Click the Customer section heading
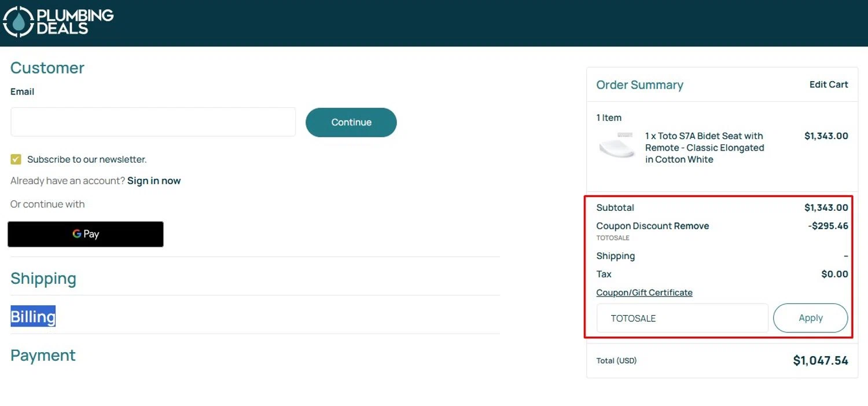Image resolution: width=868 pixels, height=406 pixels. [47, 68]
